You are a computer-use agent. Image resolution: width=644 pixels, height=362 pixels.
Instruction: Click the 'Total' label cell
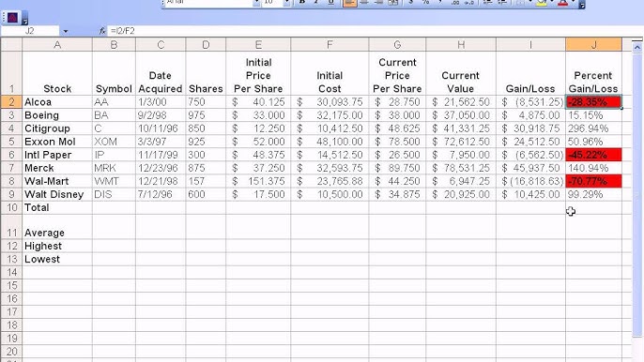[x=57, y=207]
